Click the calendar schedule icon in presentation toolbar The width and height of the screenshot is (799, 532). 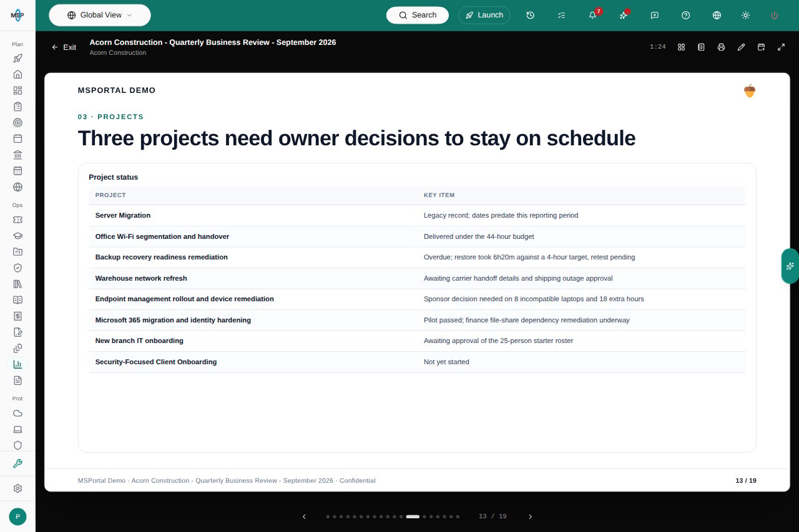point(761,47)
